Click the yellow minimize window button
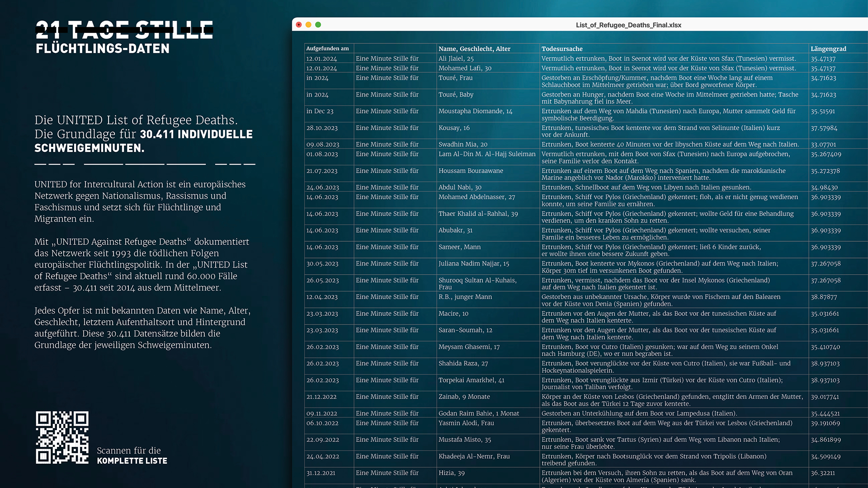 coord(308,25)
